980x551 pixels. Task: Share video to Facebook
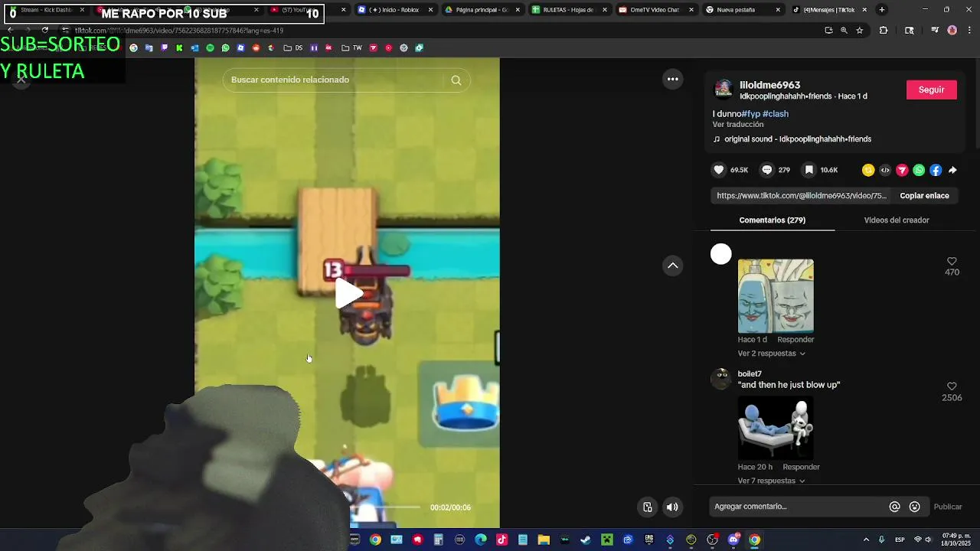(936, 170)
